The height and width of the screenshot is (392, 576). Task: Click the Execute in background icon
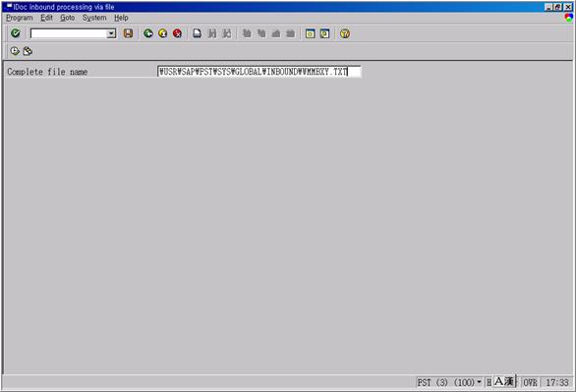click(28, 51)
